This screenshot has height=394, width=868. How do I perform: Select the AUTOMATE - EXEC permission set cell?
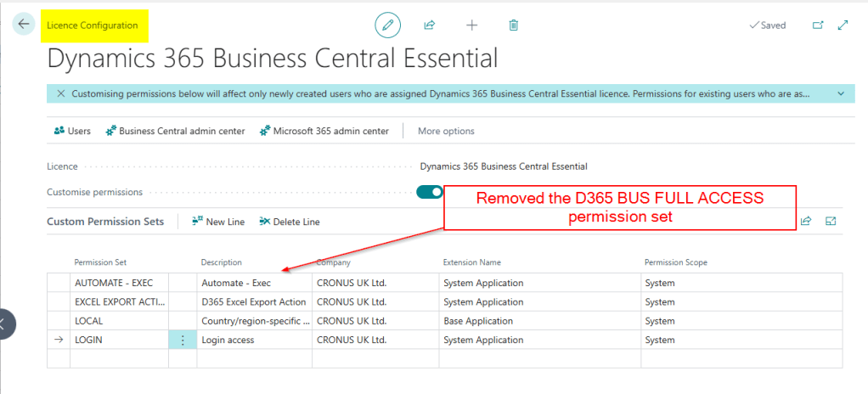119,283
